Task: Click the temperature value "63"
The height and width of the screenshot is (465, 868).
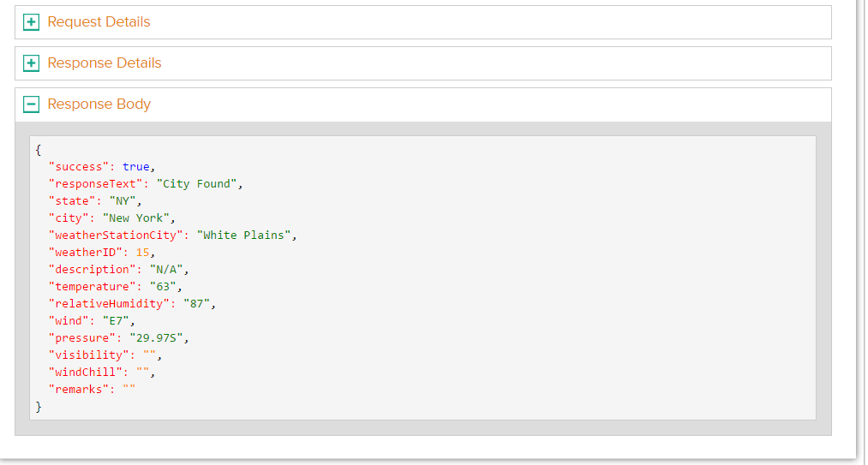Action: [x=163, y=287]
